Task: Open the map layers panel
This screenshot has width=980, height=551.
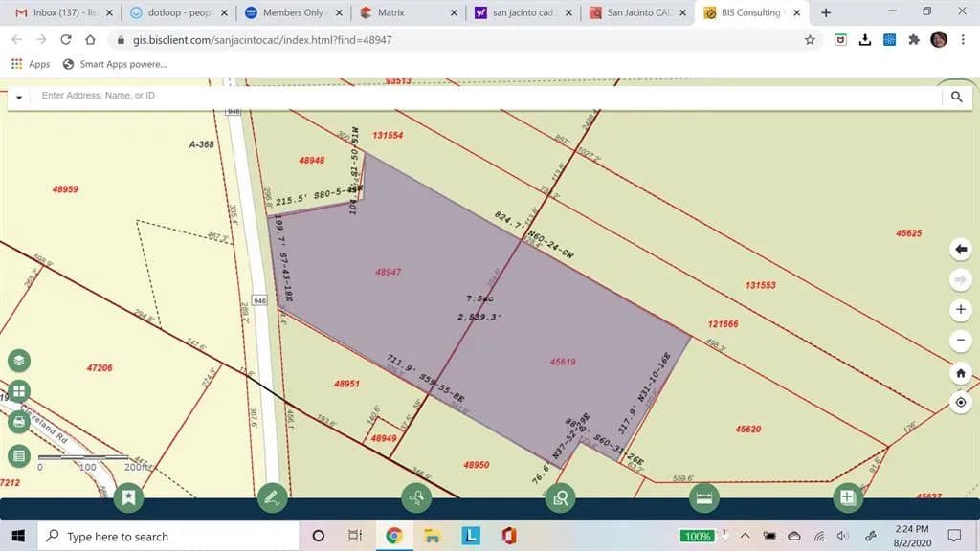Action: [19, 361]
